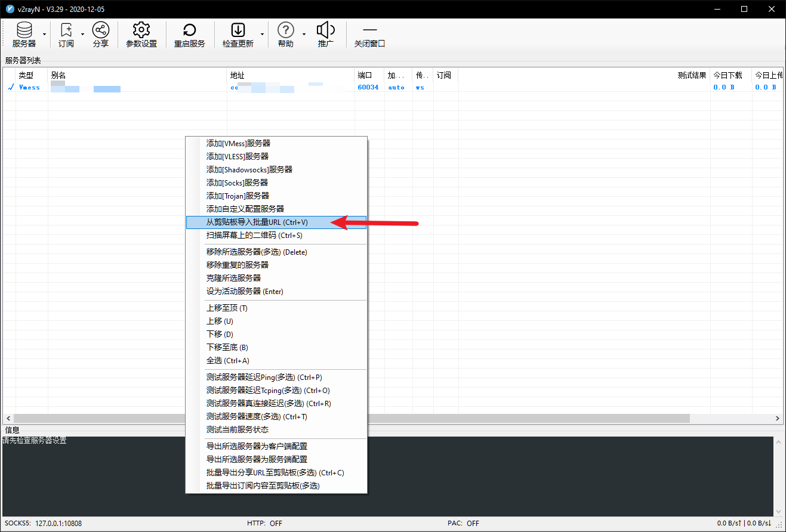The width and height of the screenshot is (786, 532).
Task: Select 从剪贴板导入批量URL menu entry
Action: [257, 222]
